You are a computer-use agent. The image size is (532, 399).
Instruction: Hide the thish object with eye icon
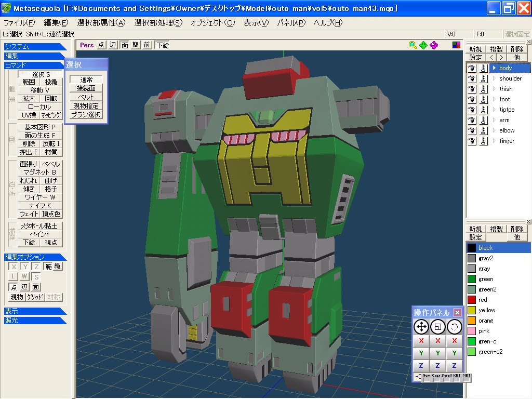pos(472,89)
